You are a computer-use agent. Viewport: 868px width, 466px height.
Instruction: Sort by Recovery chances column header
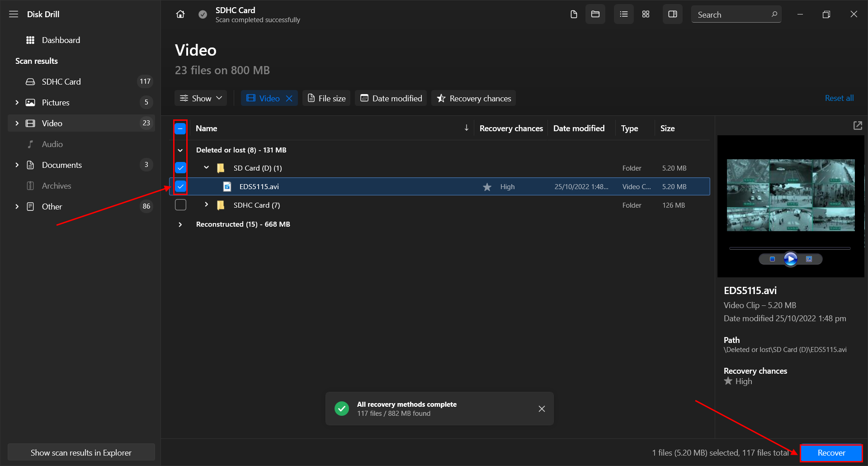(511, 128)
